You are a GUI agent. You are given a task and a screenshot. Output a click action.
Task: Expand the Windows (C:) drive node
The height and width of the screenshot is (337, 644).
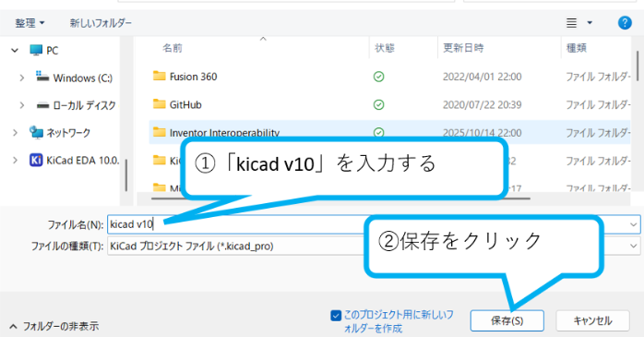pyautogui.click(x=22, y=78)
